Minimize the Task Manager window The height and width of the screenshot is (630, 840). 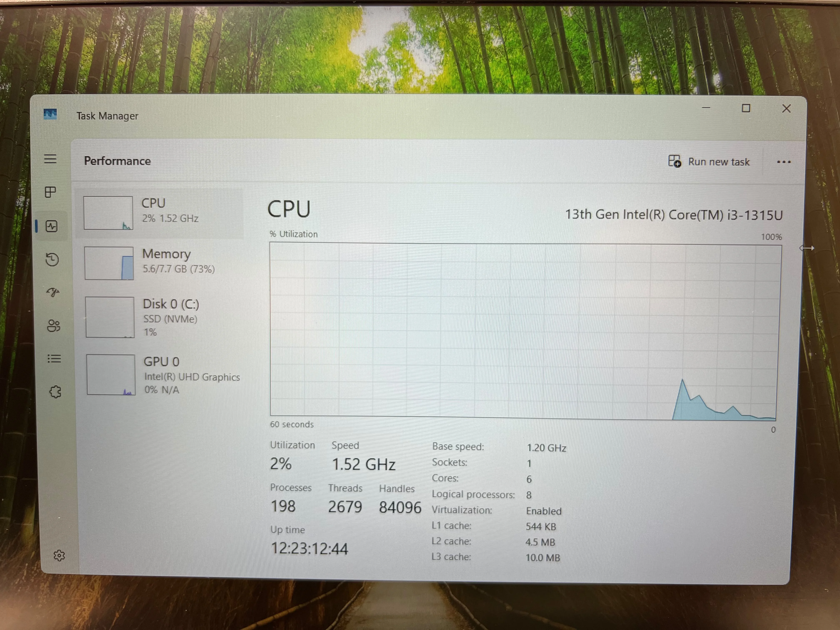coord(706,108)
